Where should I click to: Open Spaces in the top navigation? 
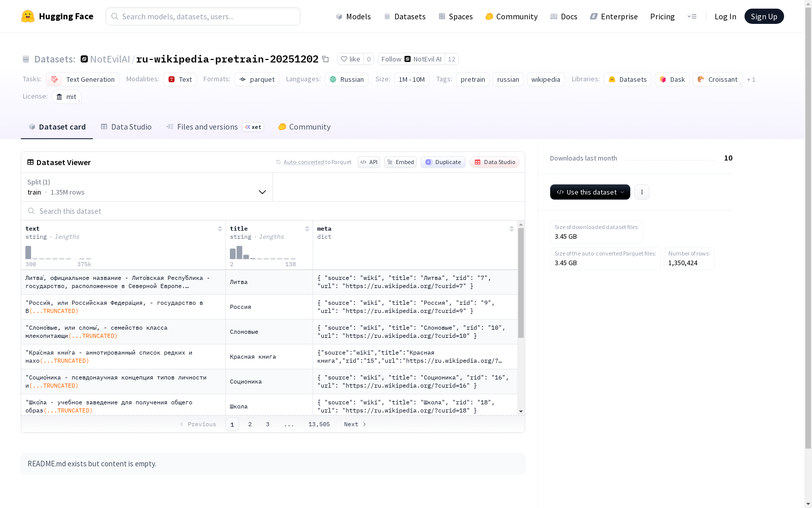pyautogui.click(x=456, y=16)
